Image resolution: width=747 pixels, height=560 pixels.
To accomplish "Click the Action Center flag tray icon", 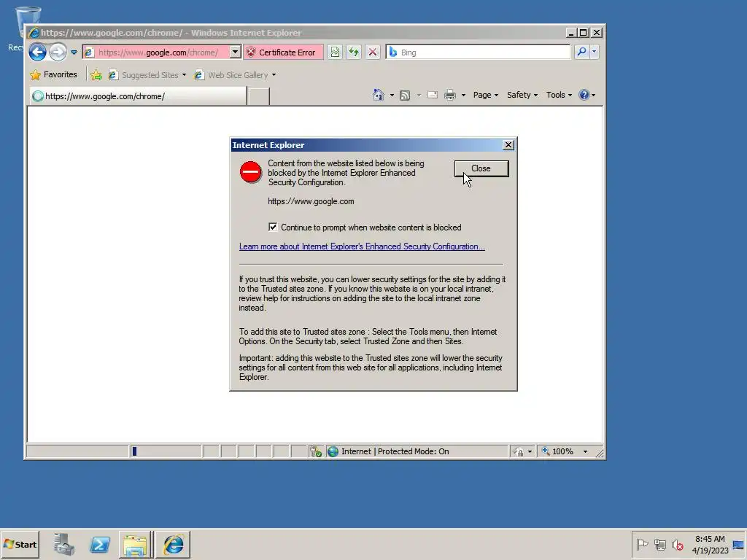I will tap(642, 544).
